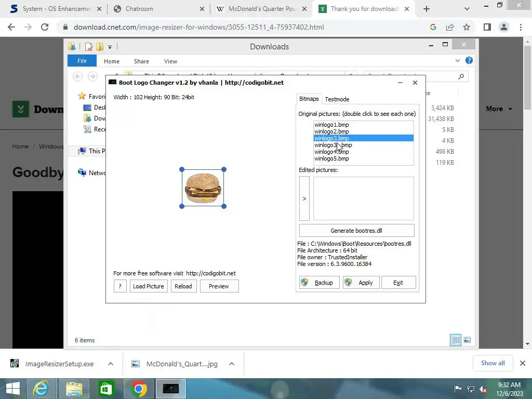Open the View ribbon tab in Downloads window

[x=170, y=61]
